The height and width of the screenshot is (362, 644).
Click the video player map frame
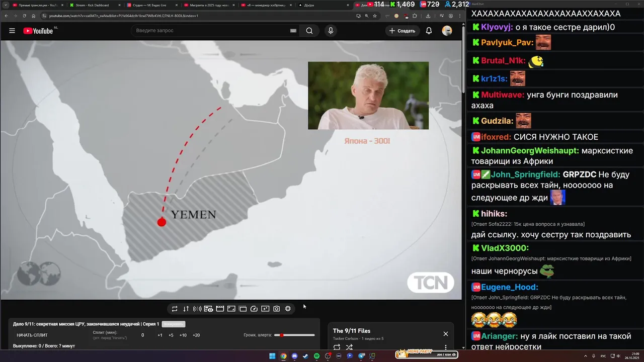click(231, 170)
